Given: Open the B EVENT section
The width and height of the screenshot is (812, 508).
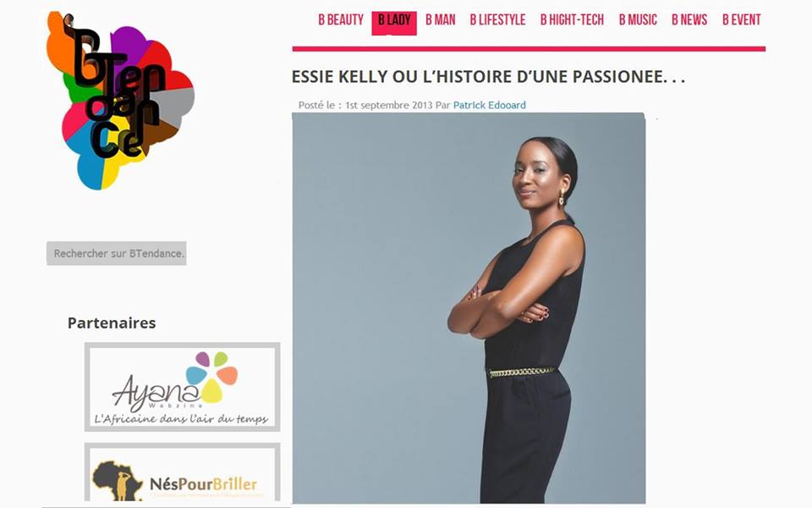Looking at the screenshot, I should pyautogui.click(x=742, y=20).
